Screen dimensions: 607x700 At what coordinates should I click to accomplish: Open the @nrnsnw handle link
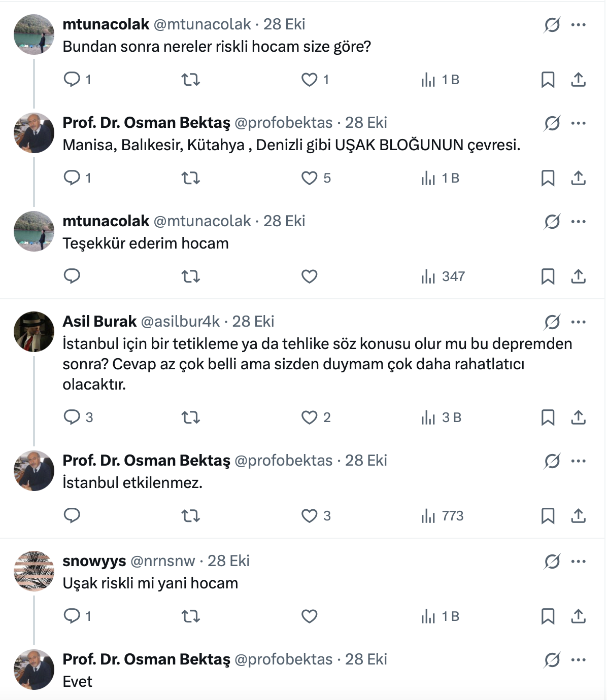tap(162, 561)
